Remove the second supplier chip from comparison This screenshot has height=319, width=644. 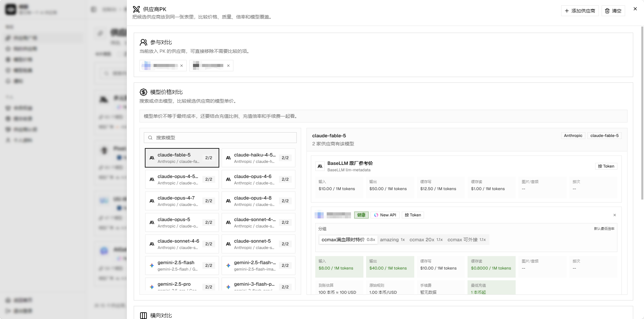click(228, 66)
